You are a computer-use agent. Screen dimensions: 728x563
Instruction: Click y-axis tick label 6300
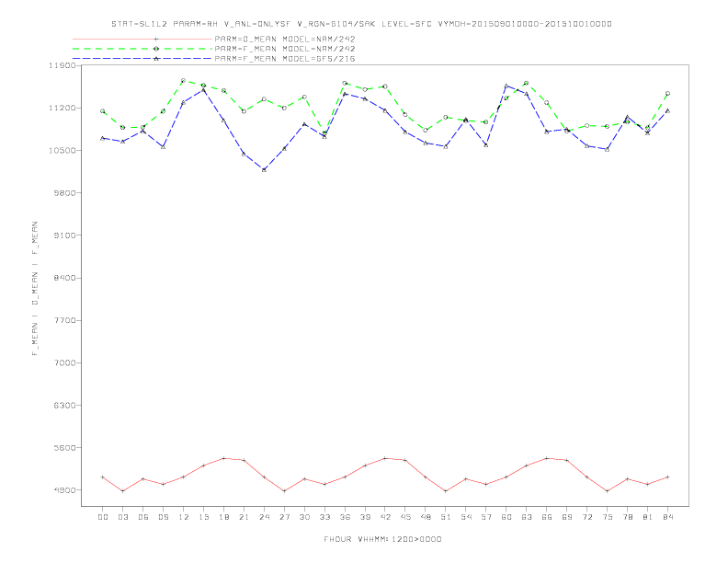coord(64,406)
